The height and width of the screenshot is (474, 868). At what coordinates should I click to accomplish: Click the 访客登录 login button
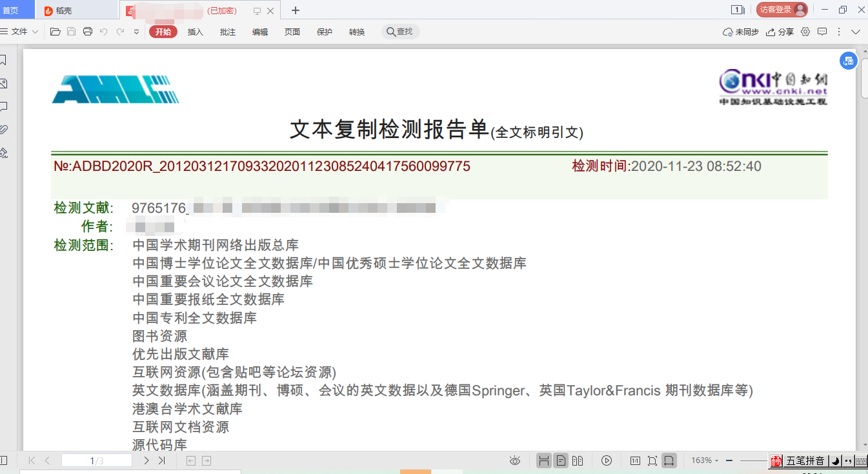pos(782,10)
